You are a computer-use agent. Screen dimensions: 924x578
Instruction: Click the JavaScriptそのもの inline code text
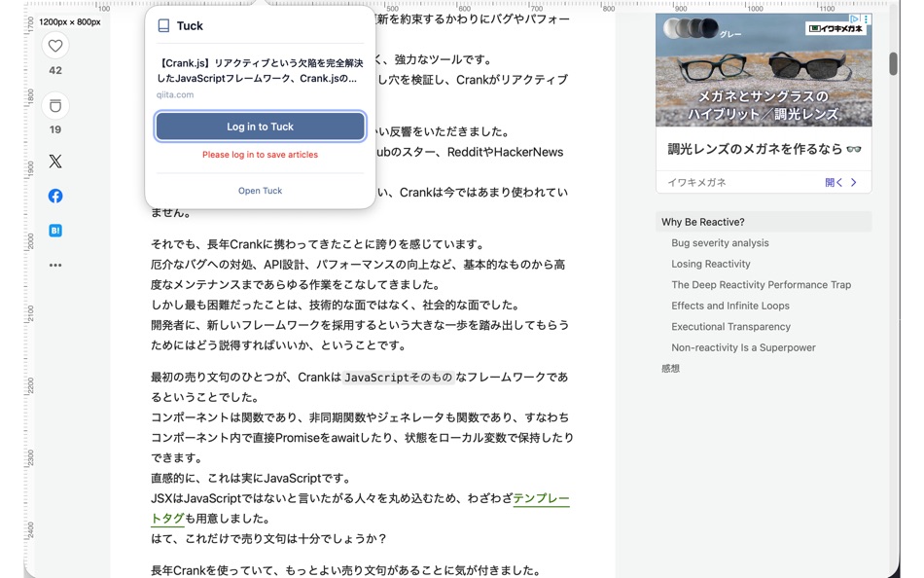398,377
